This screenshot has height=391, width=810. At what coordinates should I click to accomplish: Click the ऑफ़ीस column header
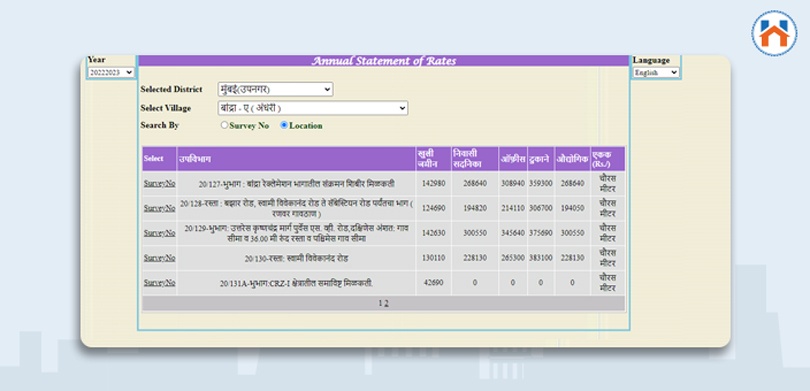pyautogui.click(x=512, y=159)
